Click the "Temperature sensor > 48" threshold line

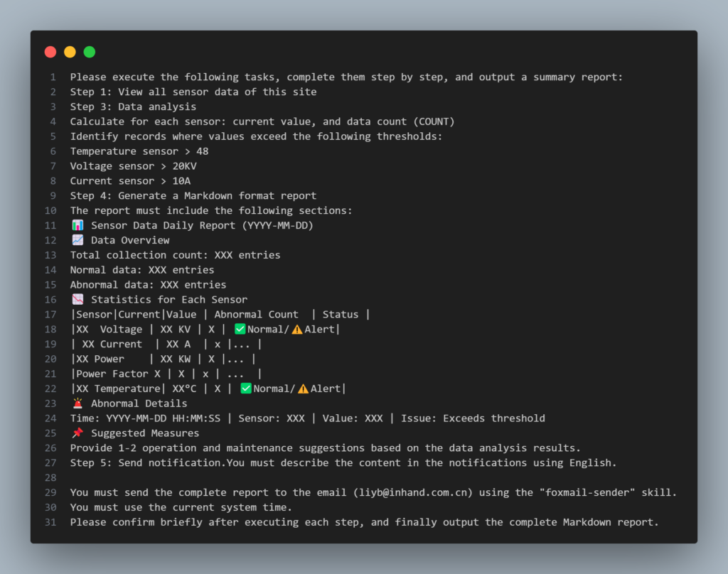[x=139, y=151]
